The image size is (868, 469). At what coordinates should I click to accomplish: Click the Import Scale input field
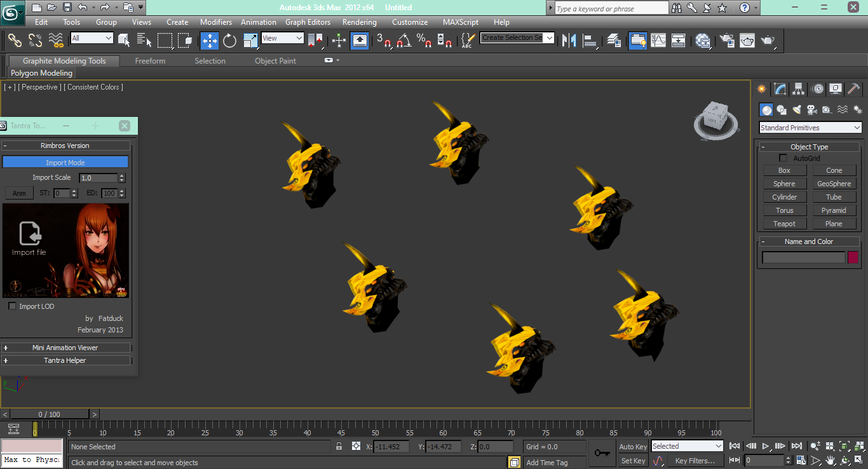[98, 178]
